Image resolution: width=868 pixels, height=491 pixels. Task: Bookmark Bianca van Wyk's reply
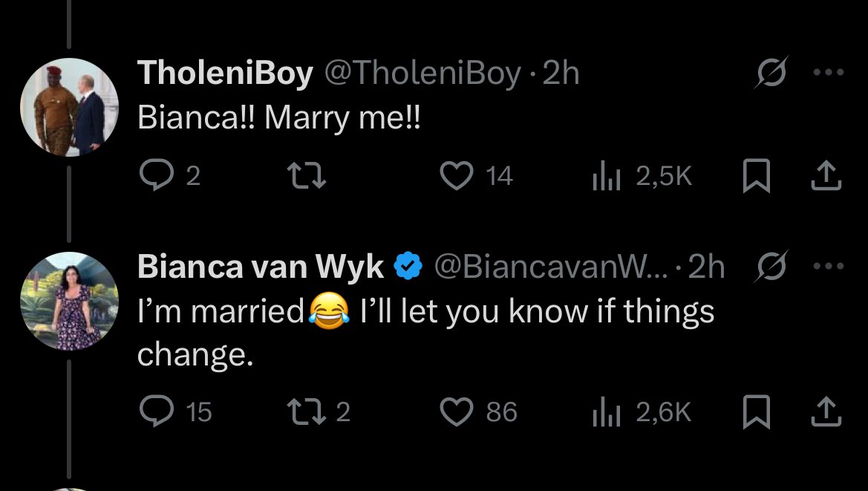point(756,412)
